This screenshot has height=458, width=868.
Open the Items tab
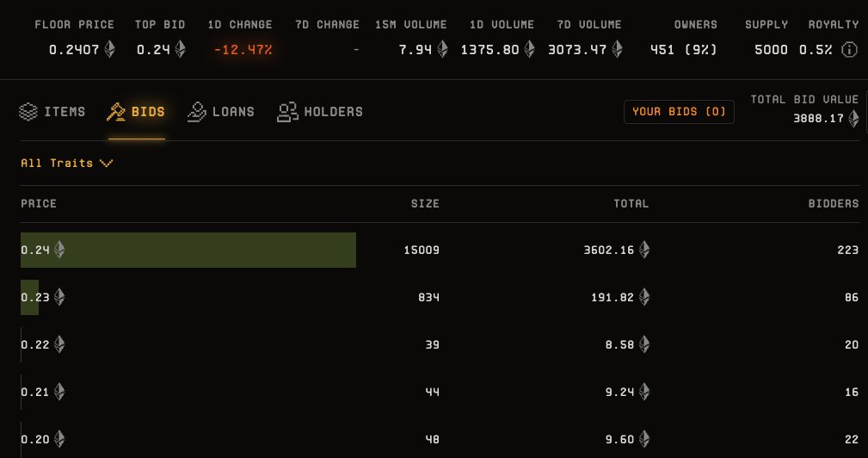pos(52,112)
